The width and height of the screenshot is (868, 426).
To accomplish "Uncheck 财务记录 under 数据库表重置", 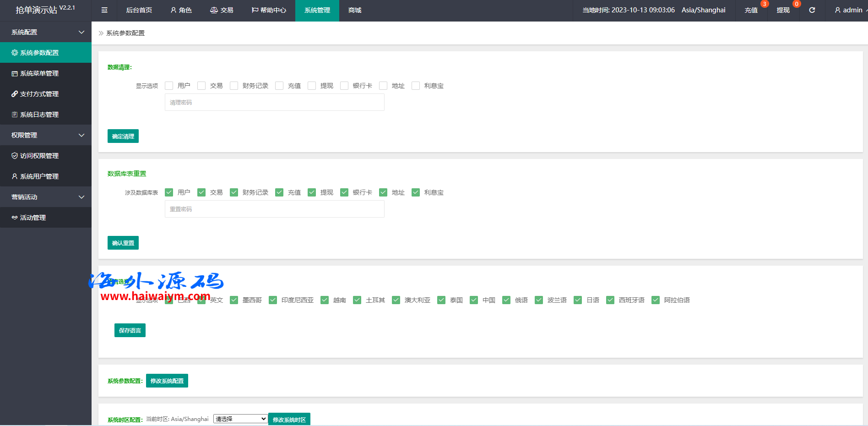I will [234, 192].
